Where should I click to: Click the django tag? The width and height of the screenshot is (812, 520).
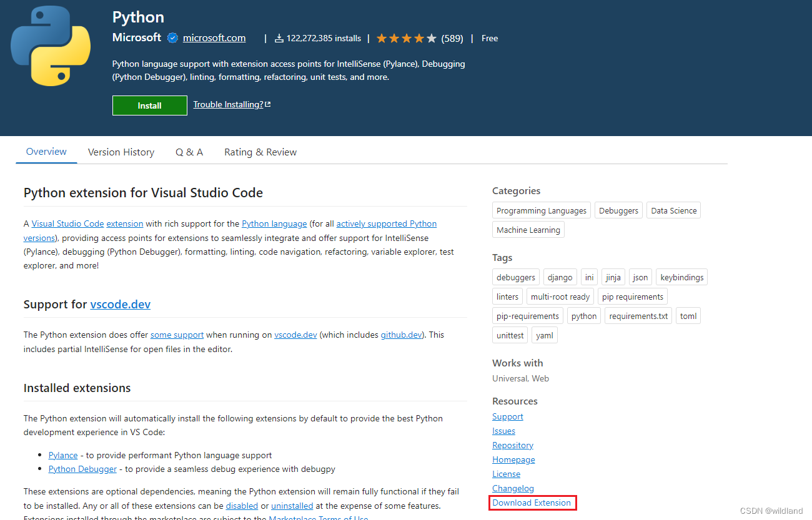coord(560,277)
